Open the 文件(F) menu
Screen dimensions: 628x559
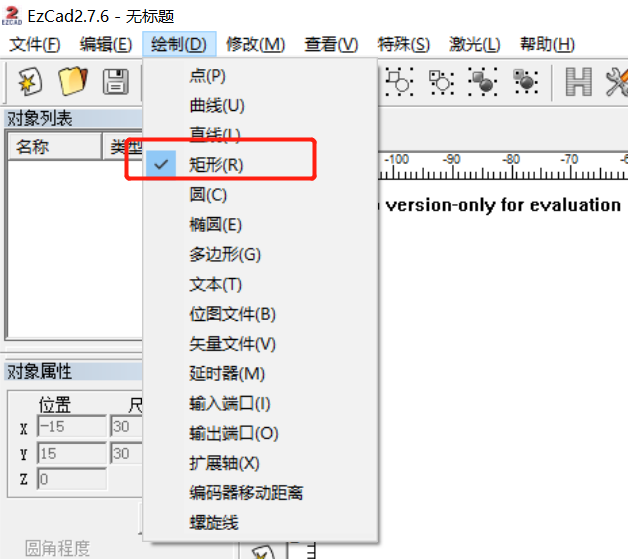click(35, 44)
